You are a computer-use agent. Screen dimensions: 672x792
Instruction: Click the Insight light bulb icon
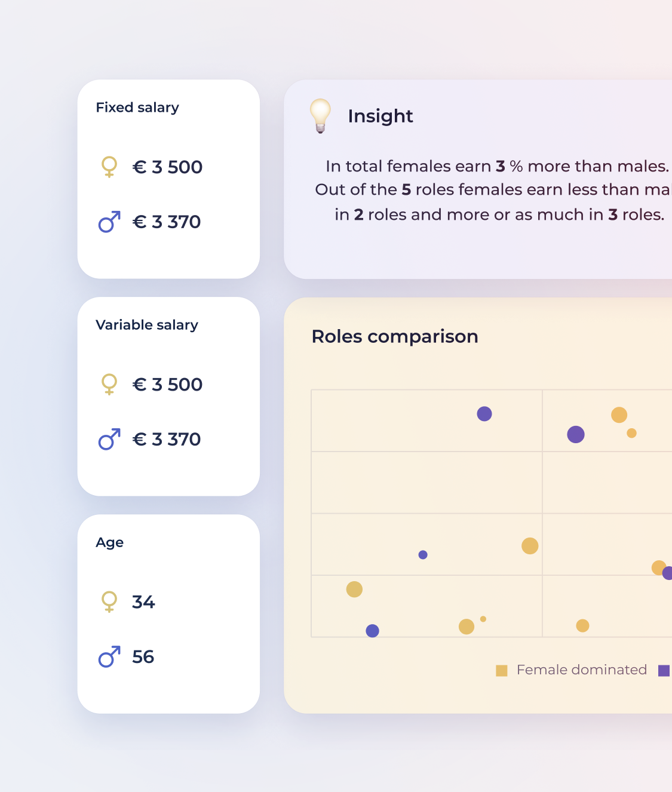pyautogui.click(x=320, y=116)
